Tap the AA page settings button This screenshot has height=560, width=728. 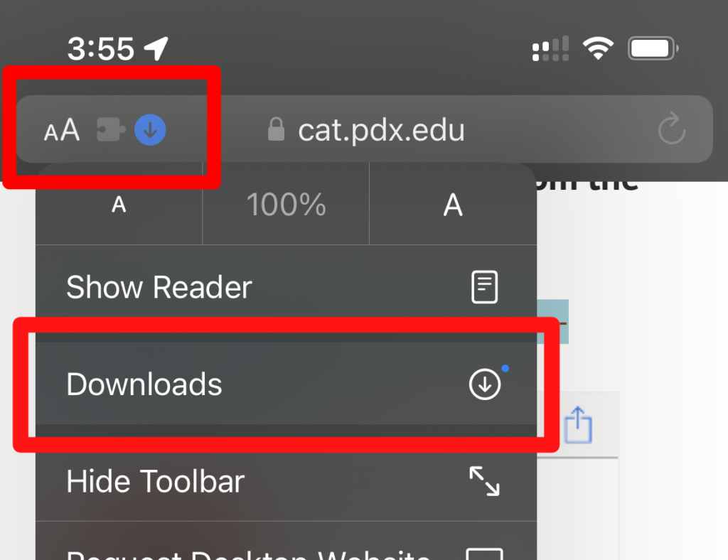pos(62,130)
